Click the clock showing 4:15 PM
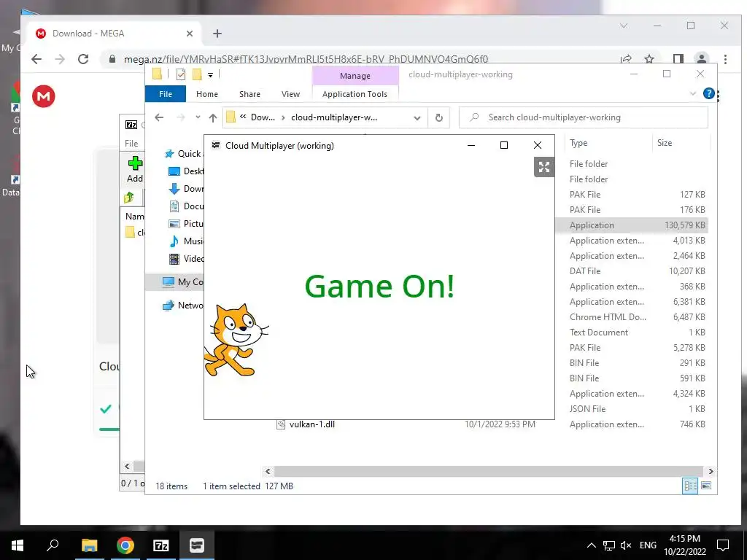The height and width of the screenshot is (560, 747). (x=684, y=545)
